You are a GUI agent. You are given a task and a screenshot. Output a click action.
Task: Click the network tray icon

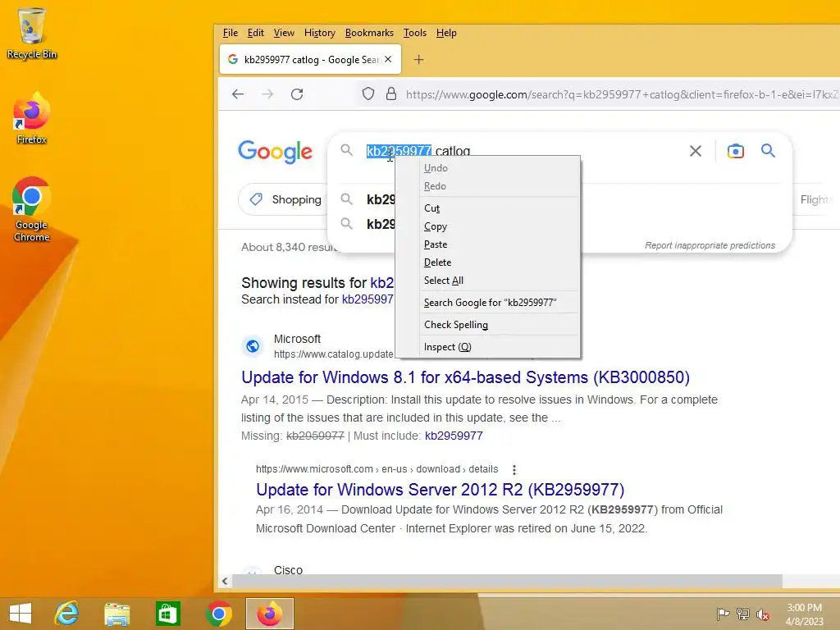click(743, 614)
